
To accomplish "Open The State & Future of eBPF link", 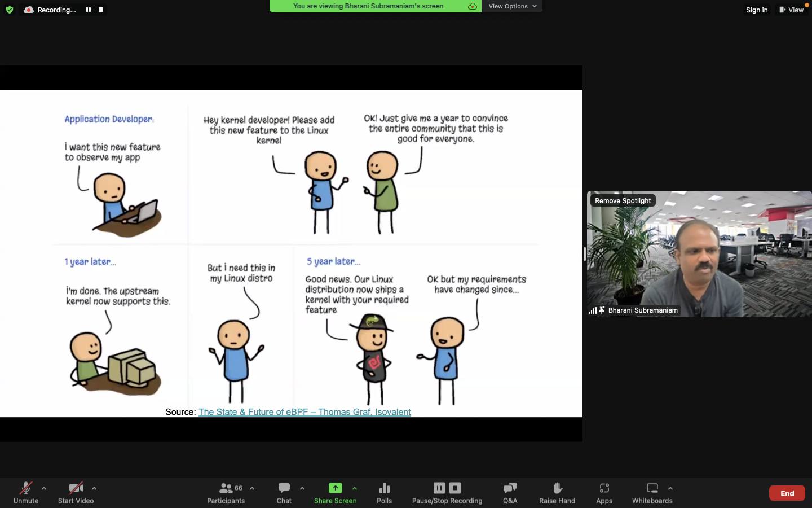I will pos(304,412).
